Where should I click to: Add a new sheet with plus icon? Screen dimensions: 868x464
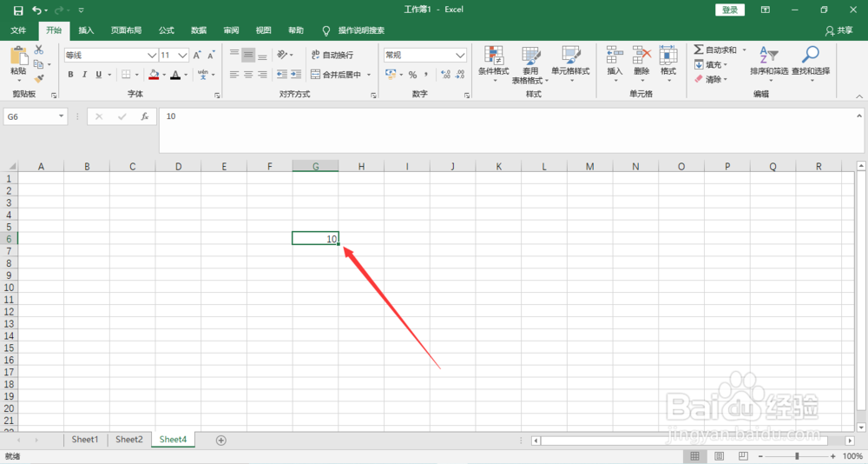click(220, 441)
